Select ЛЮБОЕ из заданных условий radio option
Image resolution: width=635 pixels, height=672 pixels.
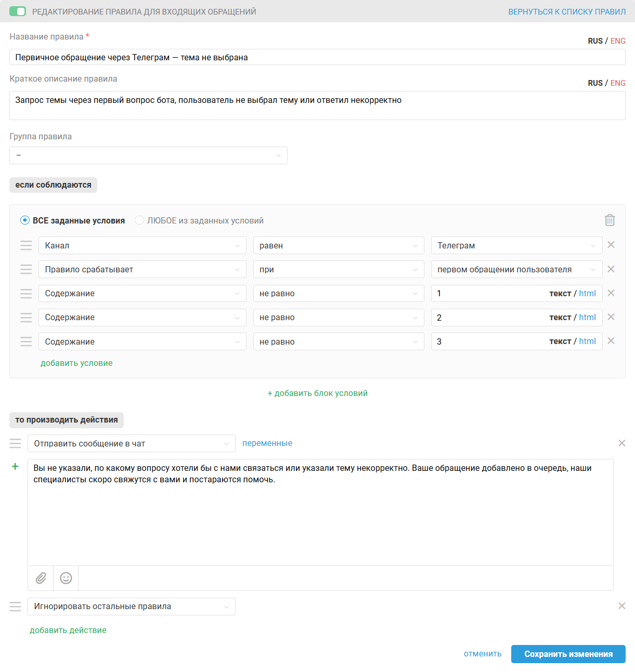[139, 220]
